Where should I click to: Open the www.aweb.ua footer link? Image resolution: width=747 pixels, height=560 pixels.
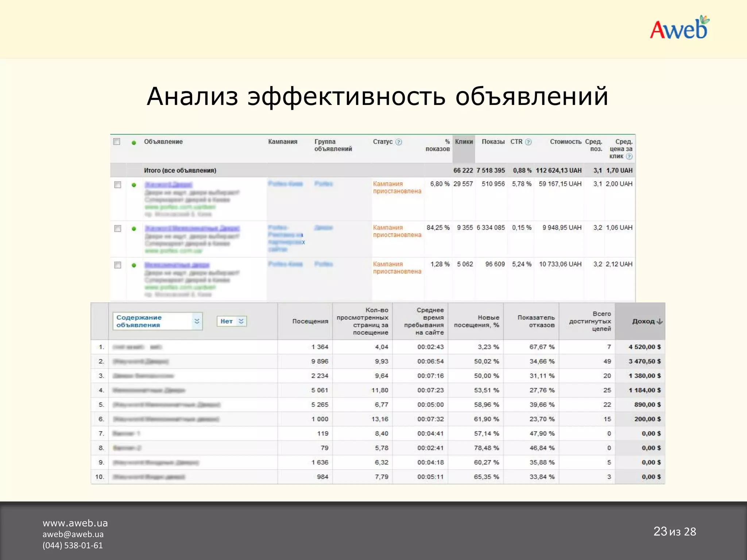pyautogui.click(x=75, y=523)
